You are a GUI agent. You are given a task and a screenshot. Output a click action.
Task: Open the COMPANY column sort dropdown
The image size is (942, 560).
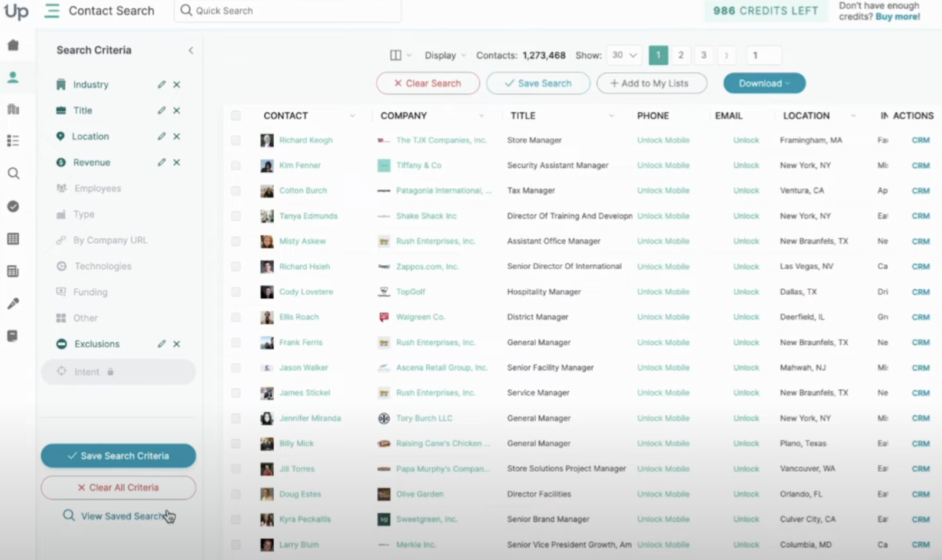coord(482,116)
